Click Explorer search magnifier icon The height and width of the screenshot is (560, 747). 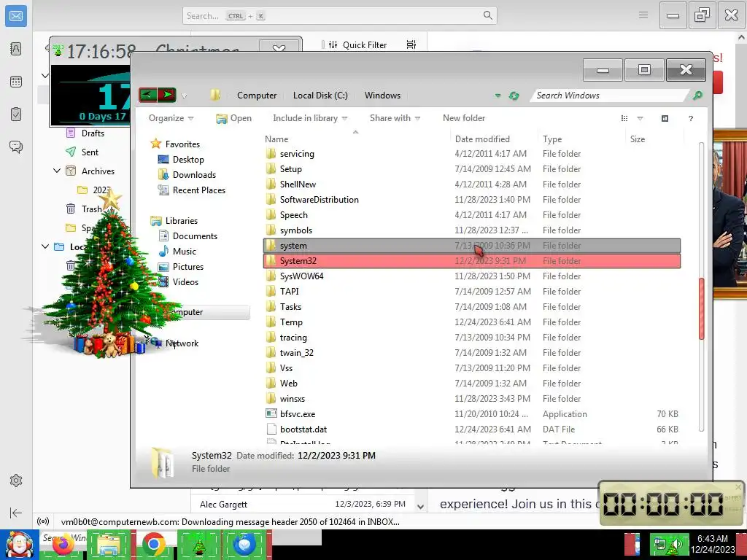(697, 96)
